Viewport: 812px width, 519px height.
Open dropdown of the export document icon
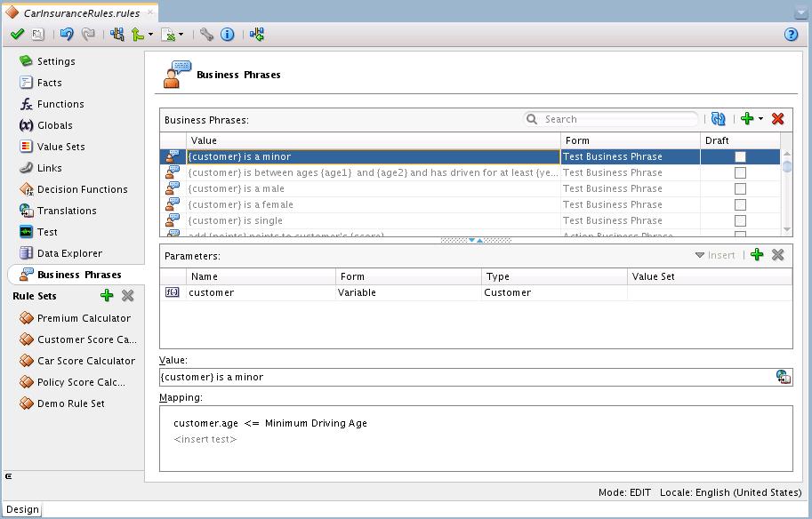[181, 35]
